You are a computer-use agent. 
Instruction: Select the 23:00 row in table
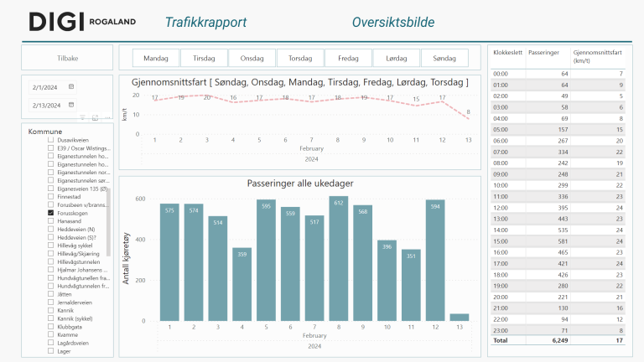click(558, 330)
